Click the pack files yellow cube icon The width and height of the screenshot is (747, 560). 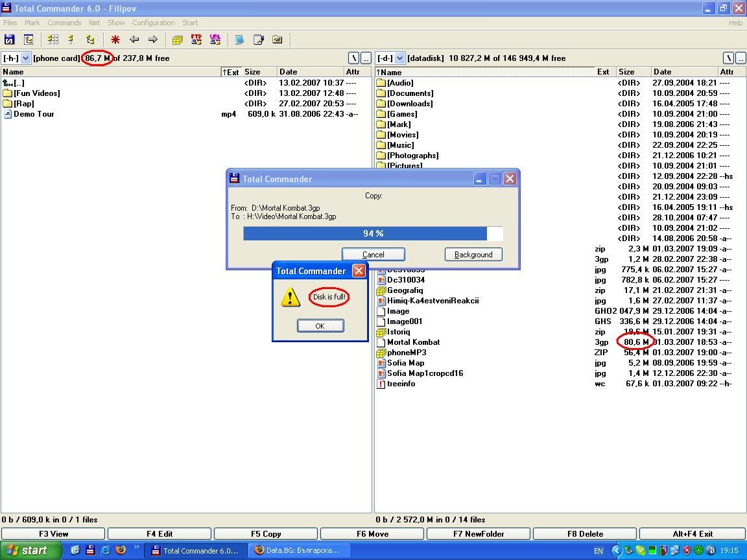tap(178, 40)
